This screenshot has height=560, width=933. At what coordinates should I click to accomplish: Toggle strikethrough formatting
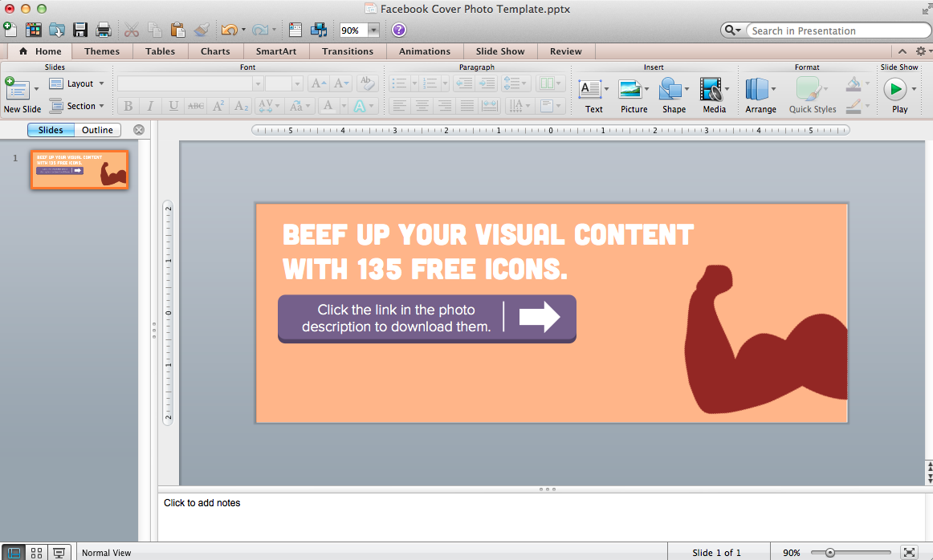click(x=196, y=107)
